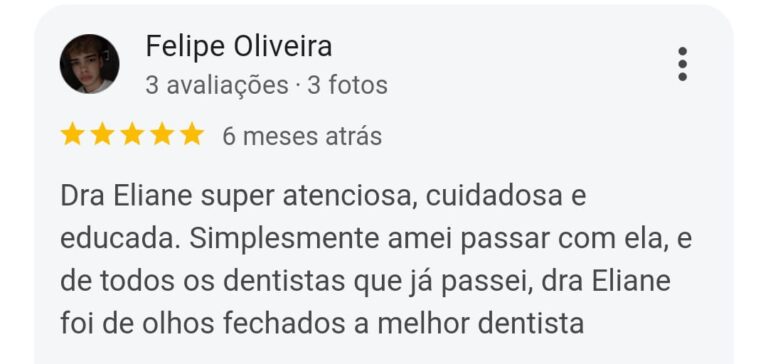Click the review line starting 'educada. Simplesmente'

tap(376, 239)
